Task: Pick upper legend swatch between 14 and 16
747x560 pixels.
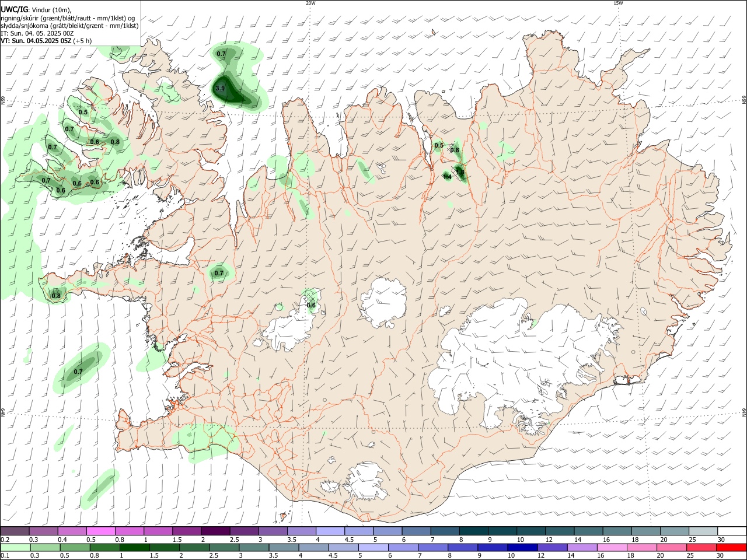Action: pyautogui.click(x=588, y=531)
